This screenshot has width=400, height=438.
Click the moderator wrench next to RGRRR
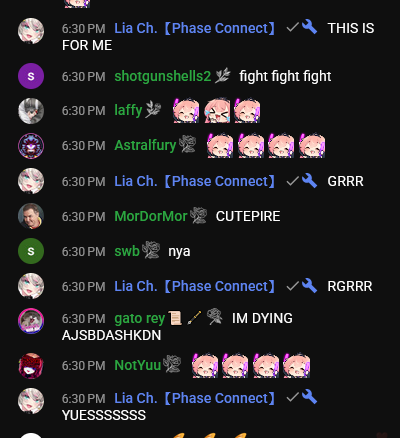[310, 286]
